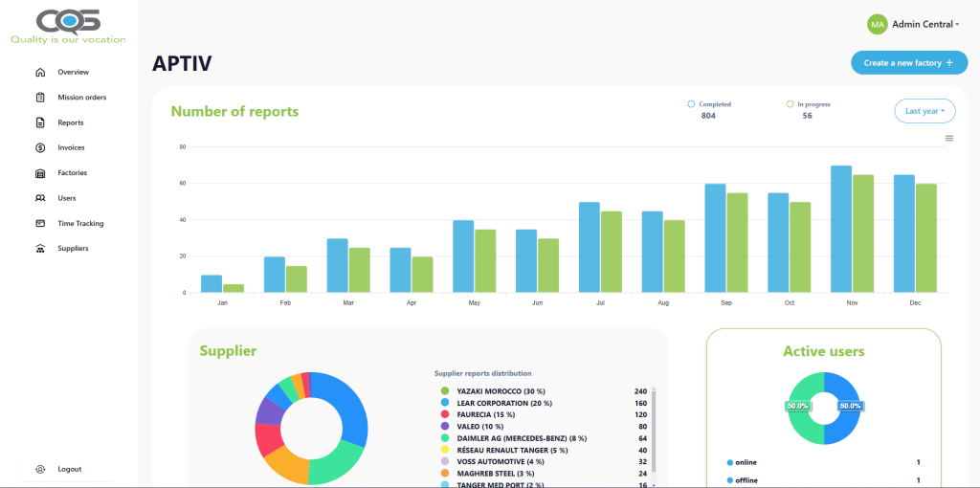The image size is (980, 488).
Task: Click the Time Tracking icon
Action: pos(40,223)
